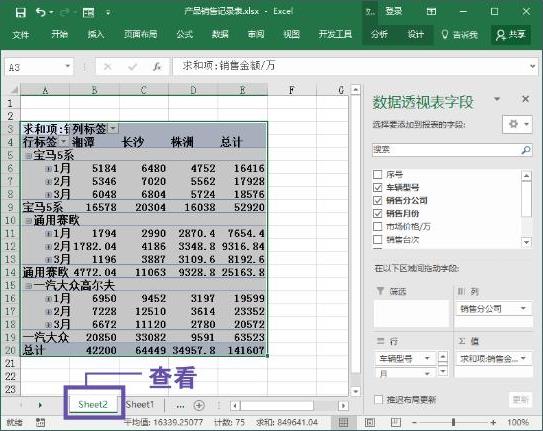
Task: Click the magnifier icon in field search
Action: (526, 150)
